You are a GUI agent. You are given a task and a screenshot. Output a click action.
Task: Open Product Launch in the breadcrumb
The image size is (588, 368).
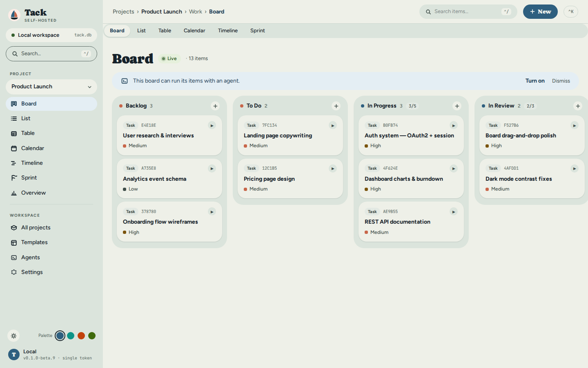coord(162,11)
